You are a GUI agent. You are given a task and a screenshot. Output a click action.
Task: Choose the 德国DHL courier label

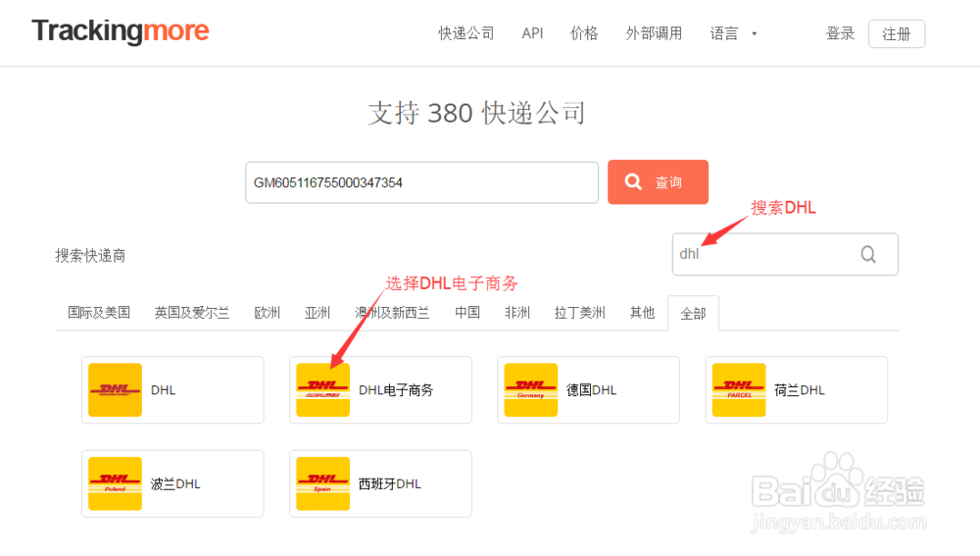click(x=591, y=390)
